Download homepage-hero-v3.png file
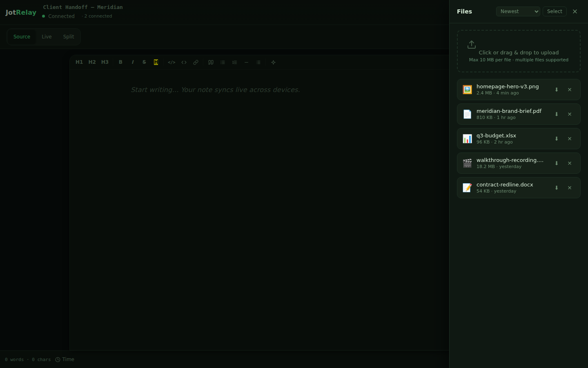The image size is (588, 368). click(556, 90)
